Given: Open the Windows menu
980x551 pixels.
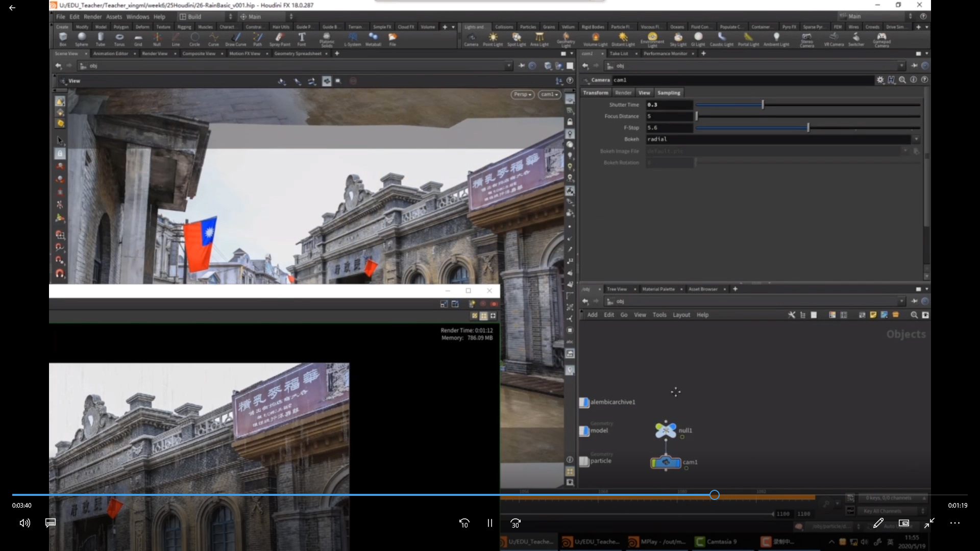Looking at the screenshot, I should pos(138,16).
